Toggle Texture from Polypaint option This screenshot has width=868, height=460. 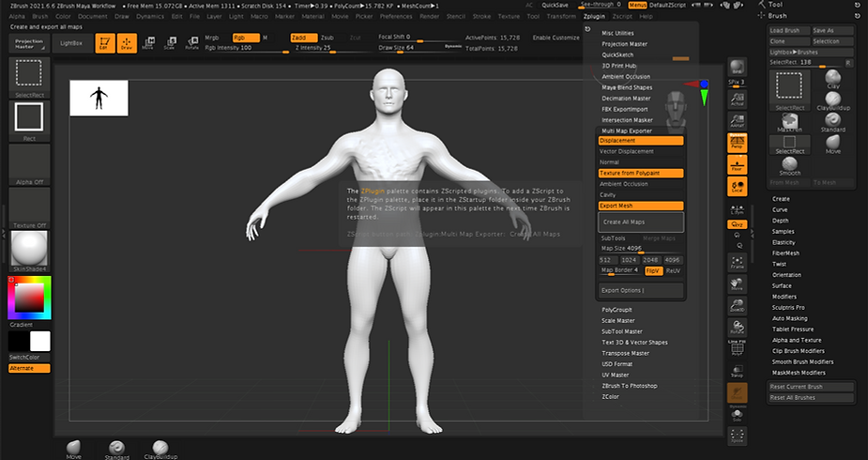point(641,174)
